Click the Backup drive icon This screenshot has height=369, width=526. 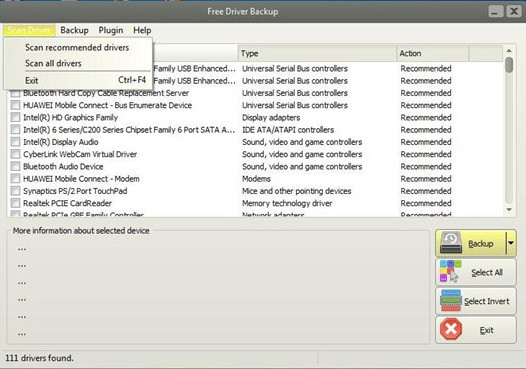tap(451, 243)
